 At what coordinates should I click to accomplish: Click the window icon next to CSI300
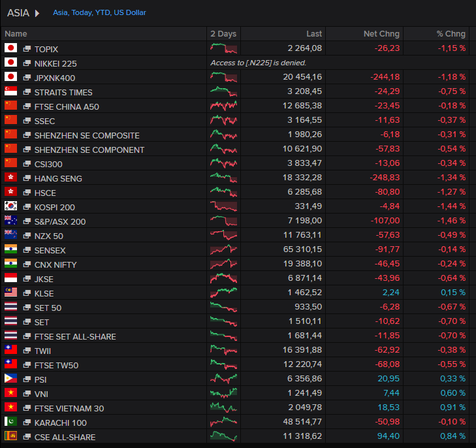point(27,164)
